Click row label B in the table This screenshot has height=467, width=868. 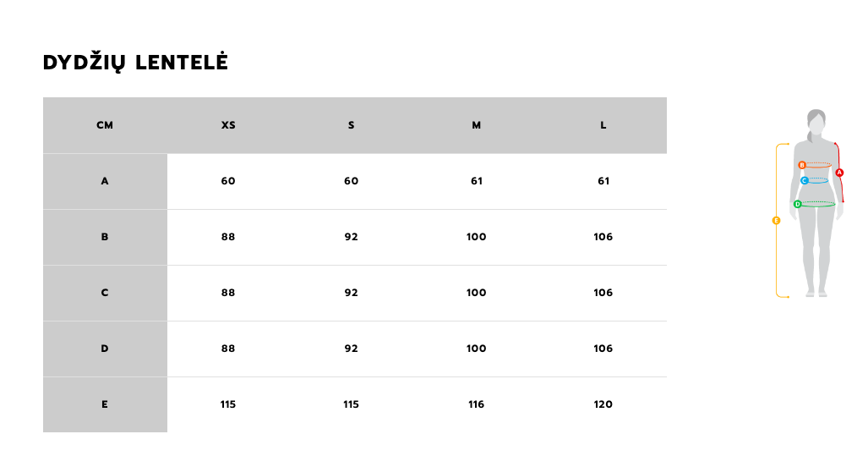[105, 237]
